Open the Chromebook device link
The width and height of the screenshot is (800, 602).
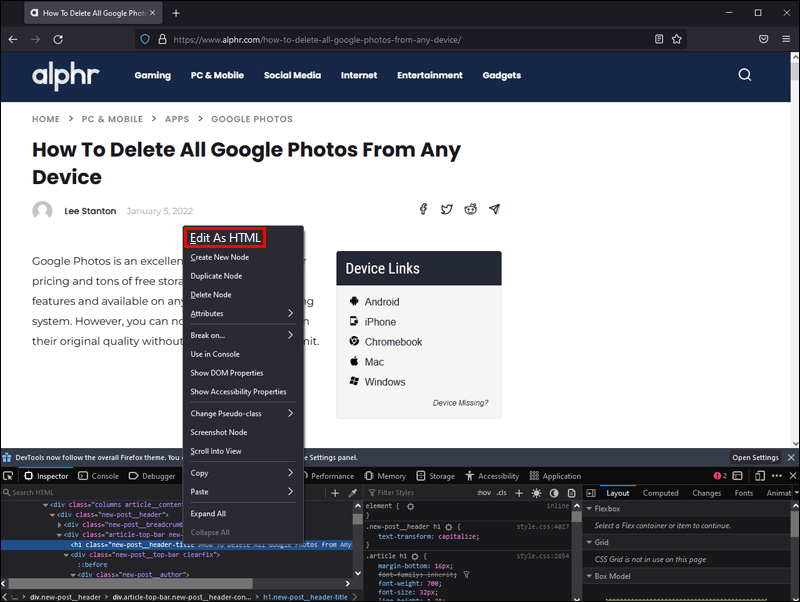pos(393,342)
